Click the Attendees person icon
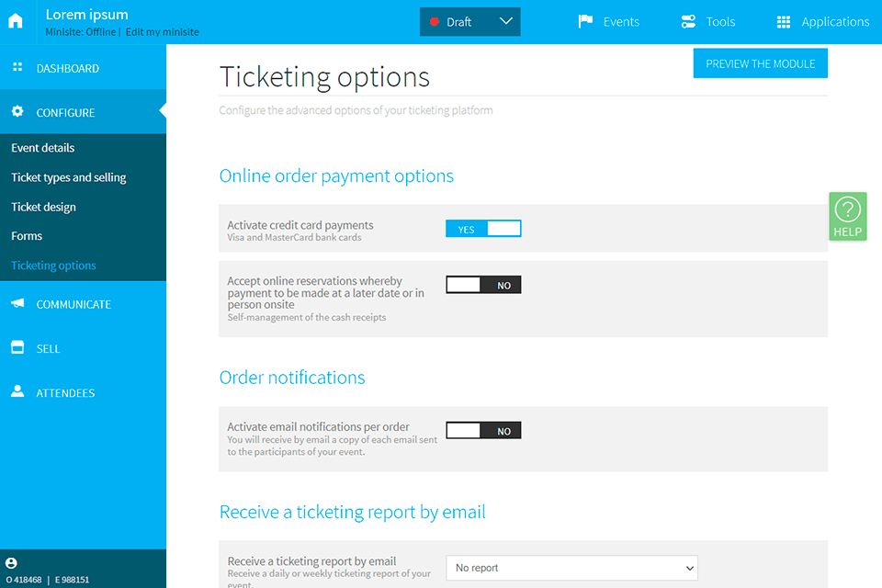Viewport: 882px width, 588px height. (x=17, y=391)
